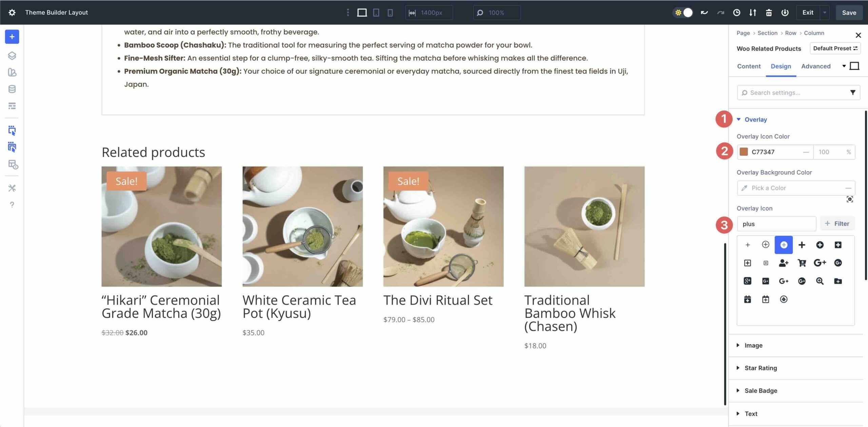Click the Save button

849,13
